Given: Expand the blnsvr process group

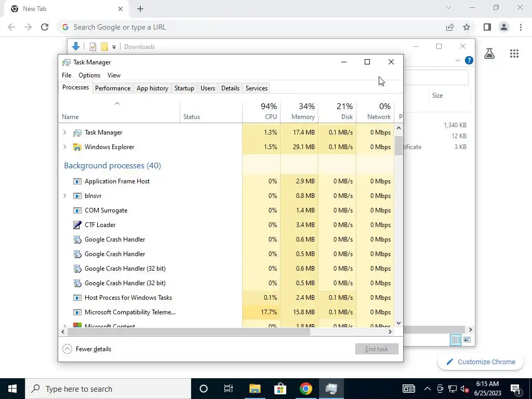Looking at the screenshot, I should click(x=65, y=196).
